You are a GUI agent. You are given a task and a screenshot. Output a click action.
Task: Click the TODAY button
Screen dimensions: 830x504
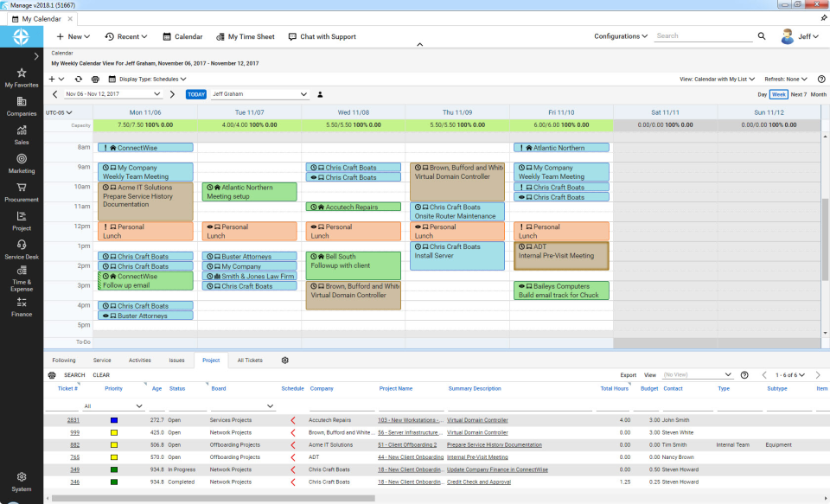click(195, 95)
